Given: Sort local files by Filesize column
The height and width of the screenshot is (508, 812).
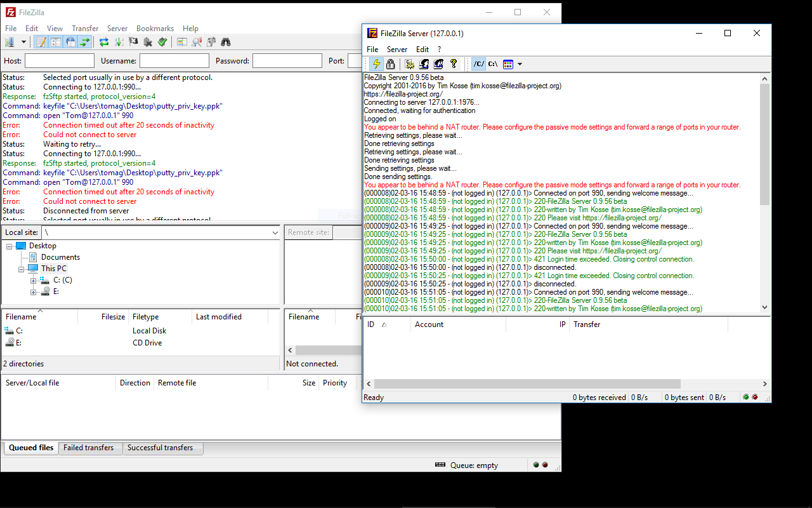Looking at the screenshot, I should pos(103,317).
